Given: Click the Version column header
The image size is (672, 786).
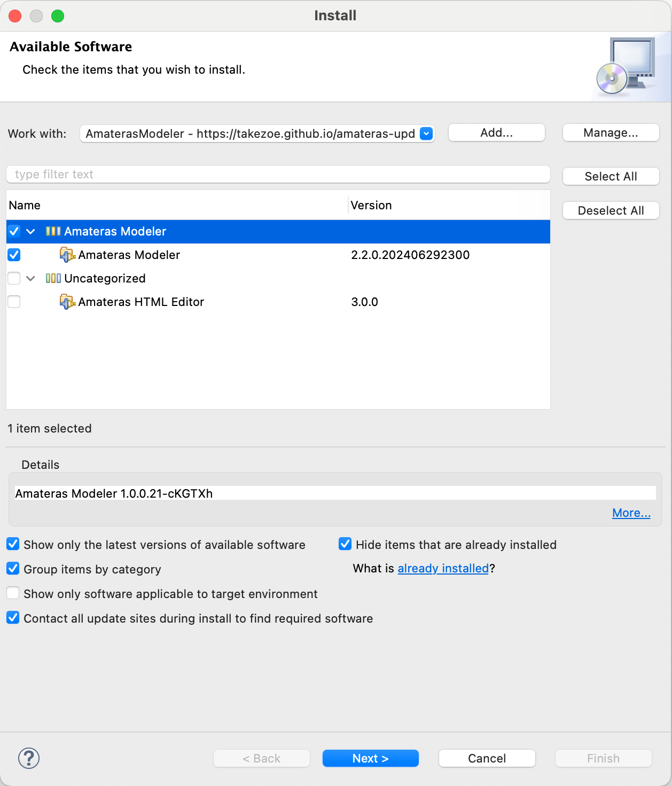Looking at the screenshot, I should (x=371, y=206).
